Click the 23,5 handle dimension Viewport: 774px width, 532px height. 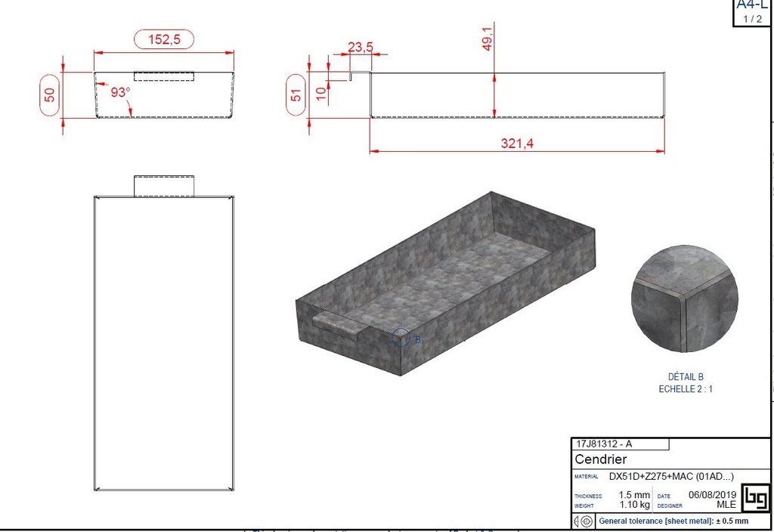[361, 47]
